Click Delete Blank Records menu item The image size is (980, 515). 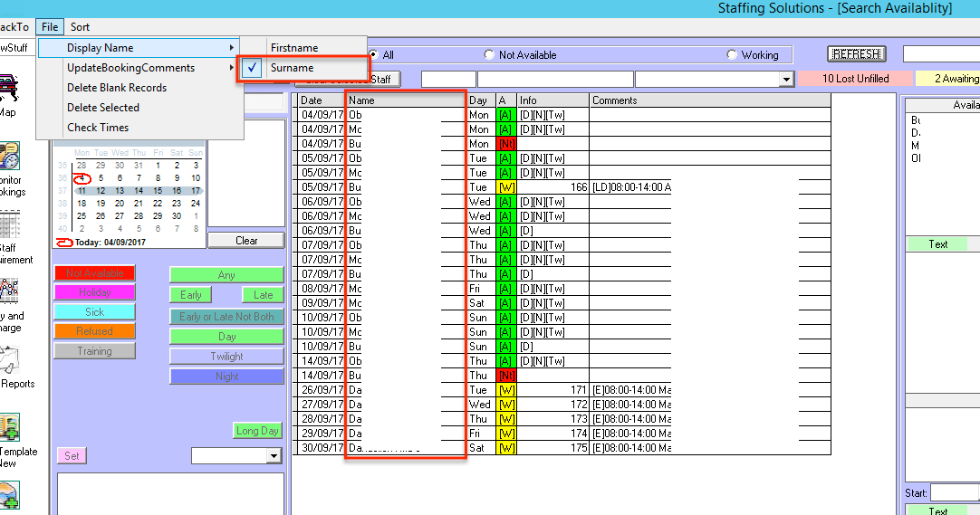tap(117, 88)
